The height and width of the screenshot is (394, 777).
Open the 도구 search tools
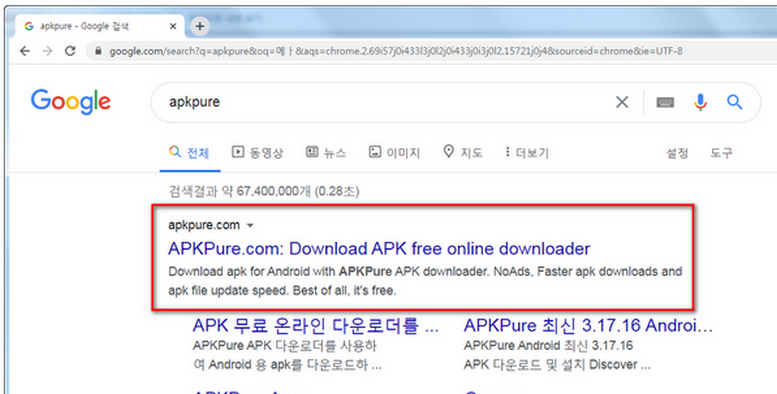[721, 153]
